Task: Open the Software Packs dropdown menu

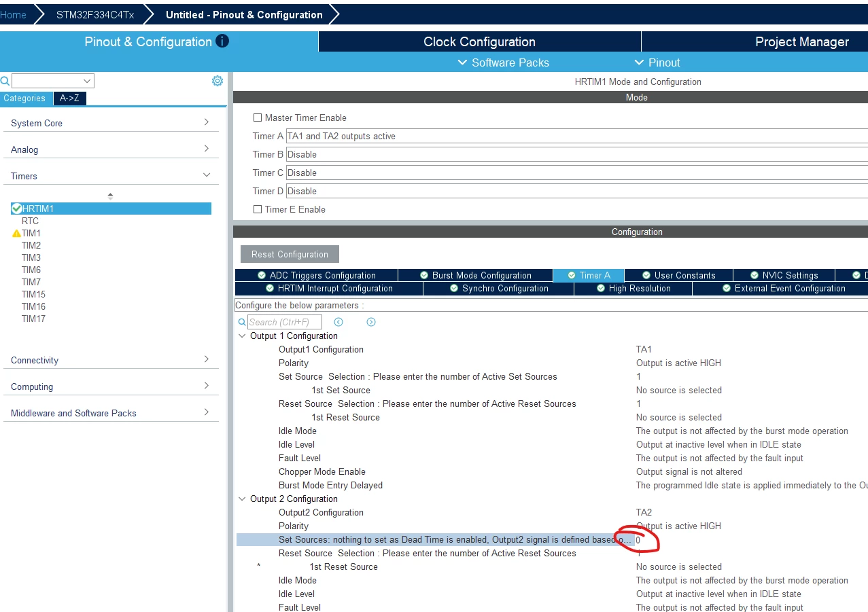Action: (x=504, y=62)
